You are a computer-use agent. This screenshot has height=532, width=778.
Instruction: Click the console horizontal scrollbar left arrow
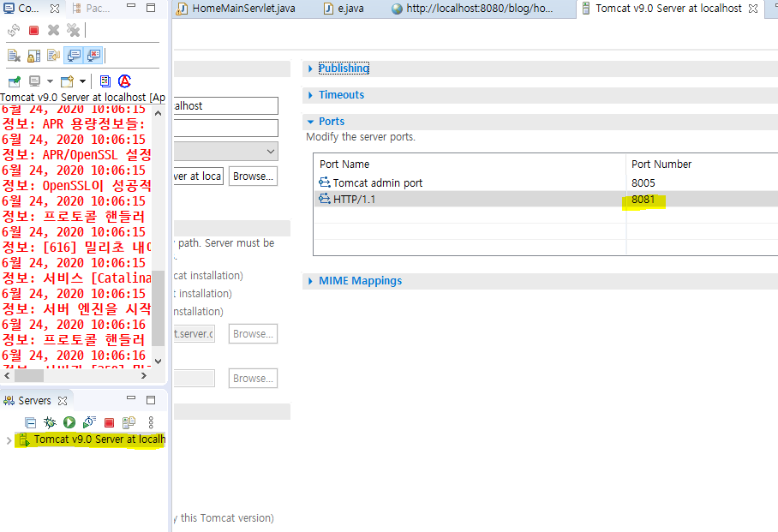click(7, 376)
